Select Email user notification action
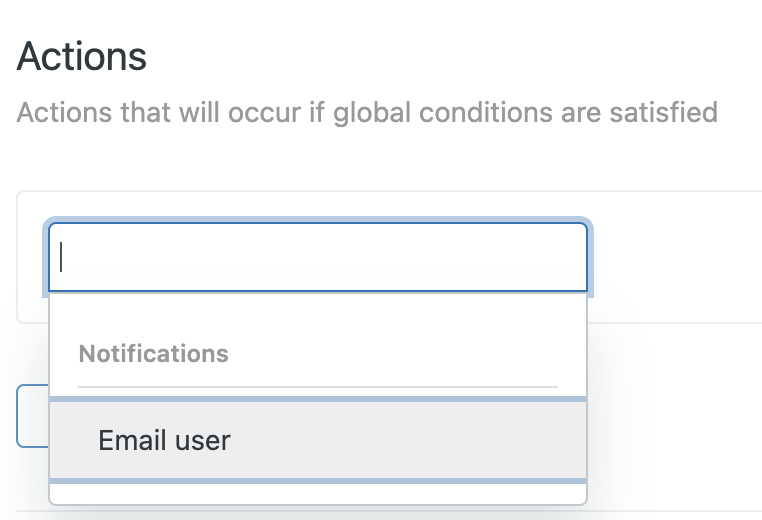 (x=165, y=440)
